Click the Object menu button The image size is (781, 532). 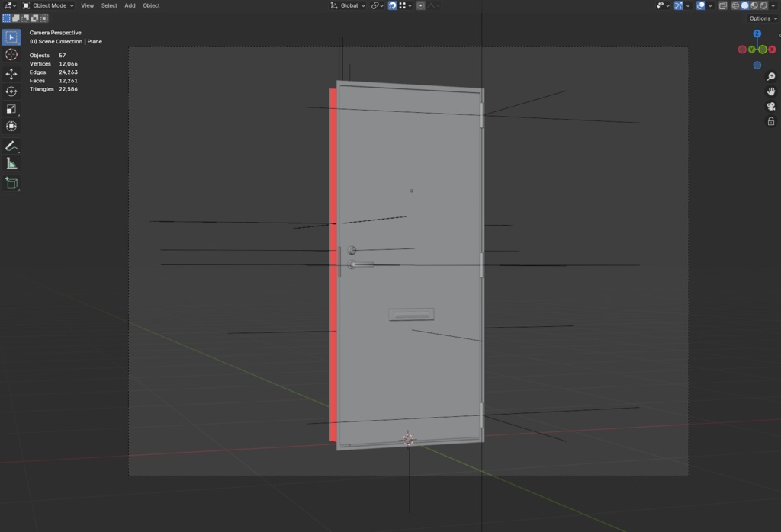152,5
